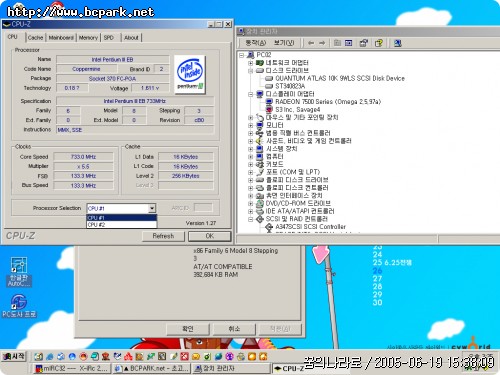
Task: Select the ST340823A disk drive row
Action: point(285,86)
